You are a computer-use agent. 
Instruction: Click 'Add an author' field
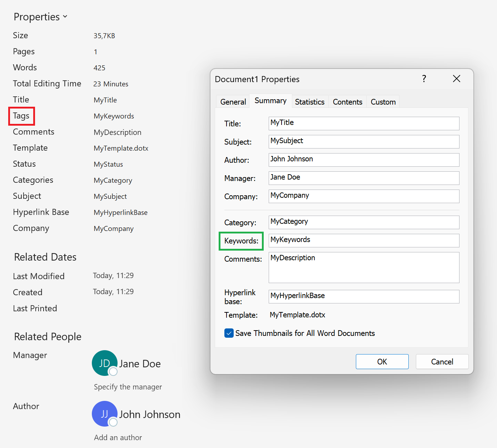pos(118,438)
